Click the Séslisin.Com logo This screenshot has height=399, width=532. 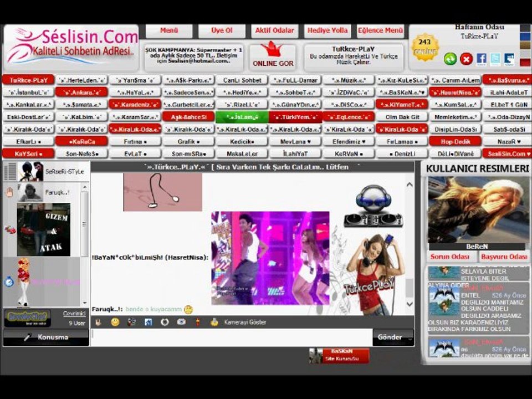point(71,47)
